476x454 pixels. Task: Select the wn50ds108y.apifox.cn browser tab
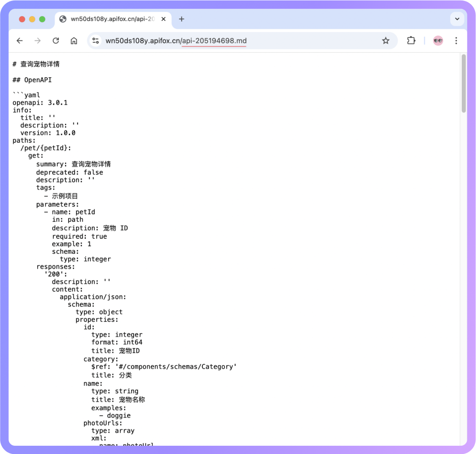point(113,19)
